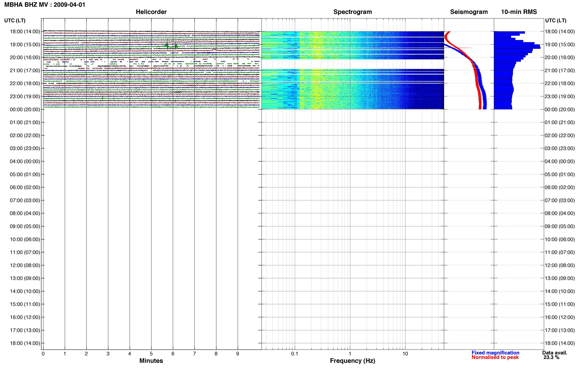Click the left '15:00 (11:00)' time label
The image size is (588, 368).
[x=25, y=304]
